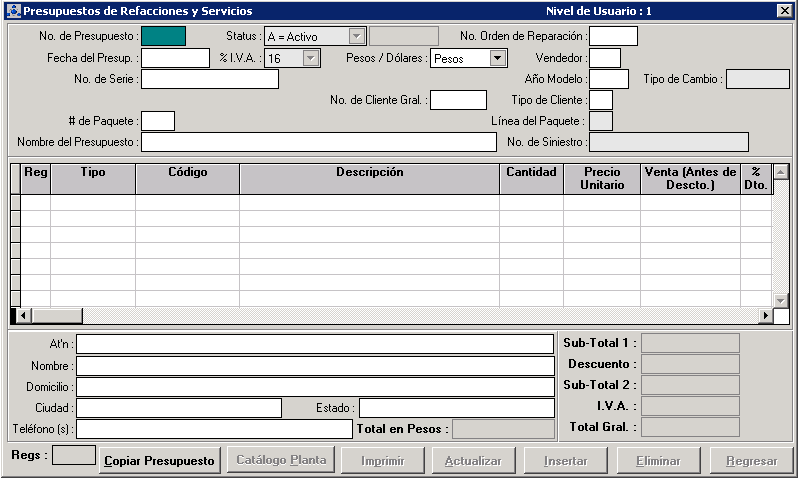Viewport: 799px width, 479px height.
Task: Click the Domicilio text field
Action: click(x=314, y=387)
